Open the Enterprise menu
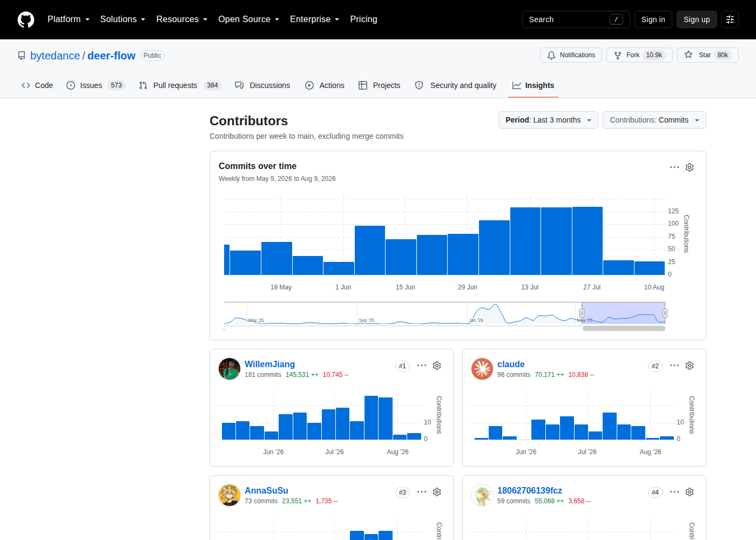Screen dimensions: 756x540 [x=314, y=19]
